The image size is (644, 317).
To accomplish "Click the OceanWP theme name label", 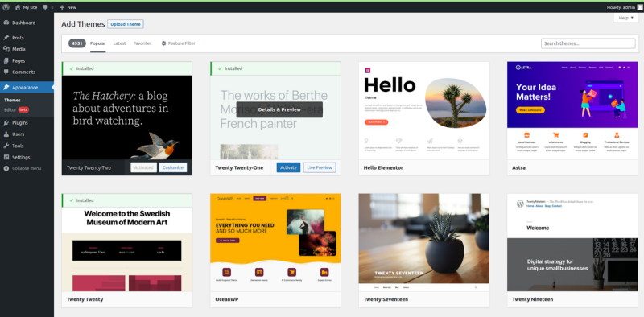I will coord(227,299).
